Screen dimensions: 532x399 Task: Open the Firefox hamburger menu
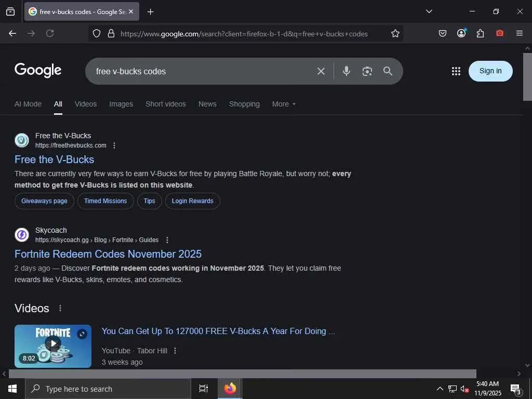coord(520,33)
